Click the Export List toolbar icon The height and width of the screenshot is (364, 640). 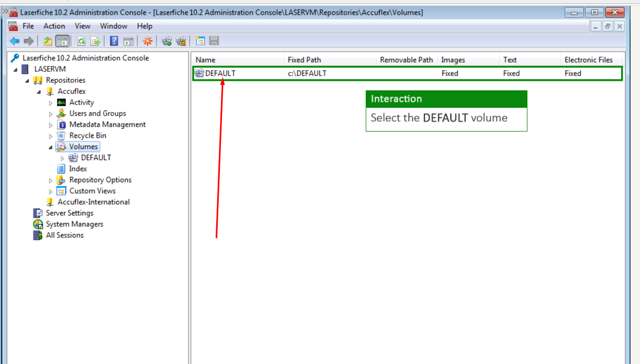[95, 41]
